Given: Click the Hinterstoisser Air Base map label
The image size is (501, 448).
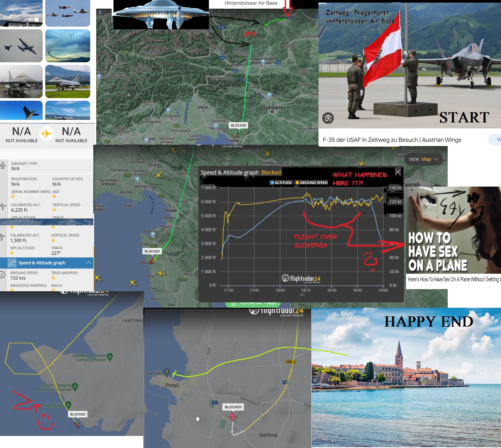Looking at the screenshot, I should coord(251,3).
